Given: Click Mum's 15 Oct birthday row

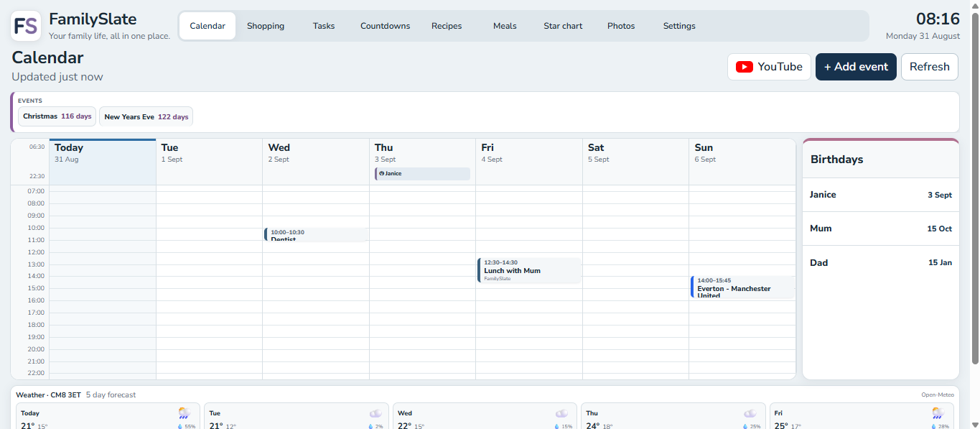Looking at the screenshot, I should point(881,229).
